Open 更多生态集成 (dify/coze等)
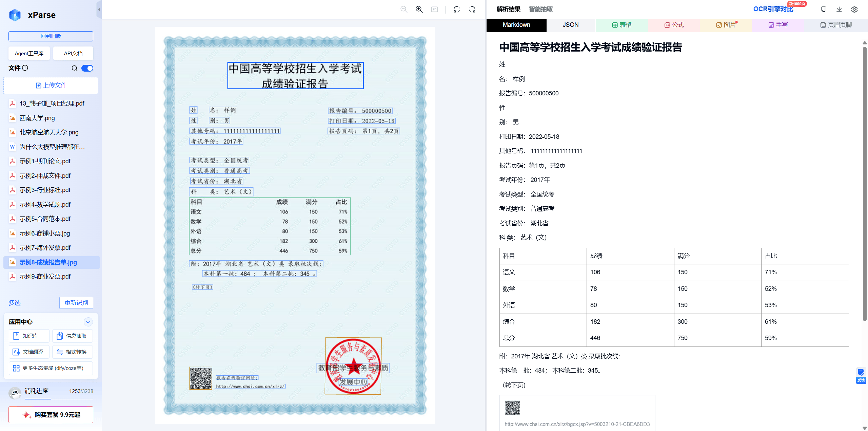Image resolution: width=868 pixels, height=431 pixels. 51,368
